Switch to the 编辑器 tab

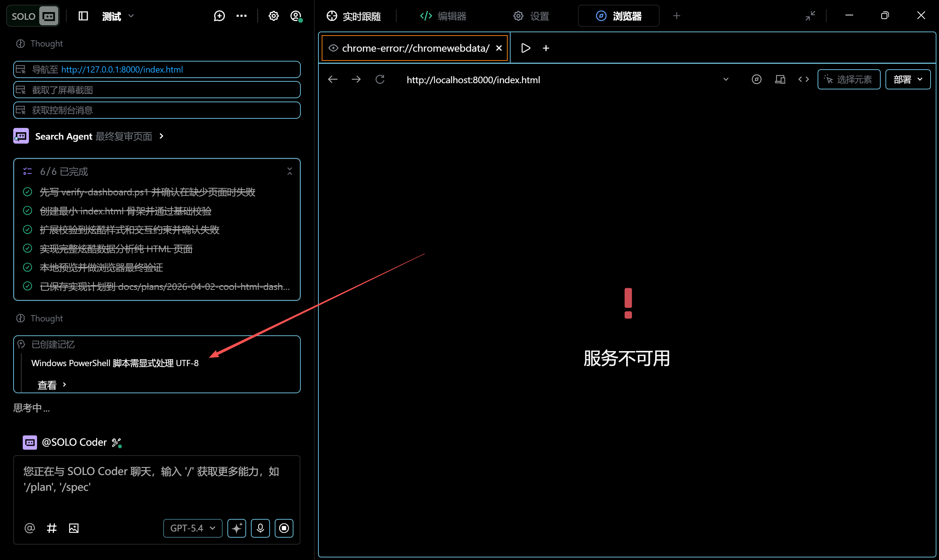(x=443, y=16)
